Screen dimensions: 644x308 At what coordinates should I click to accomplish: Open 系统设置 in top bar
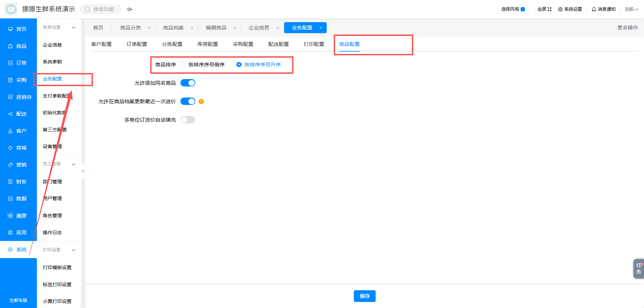click(570, 9)
